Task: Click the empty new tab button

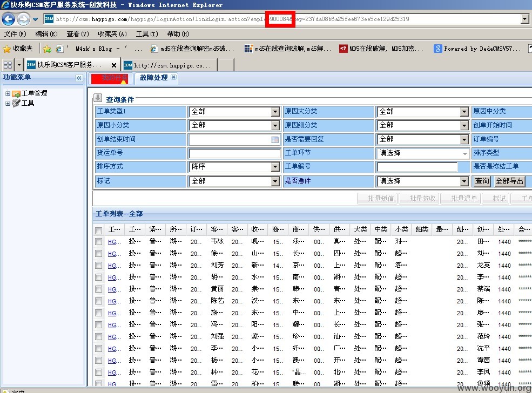Action: (x=226, y=65)
